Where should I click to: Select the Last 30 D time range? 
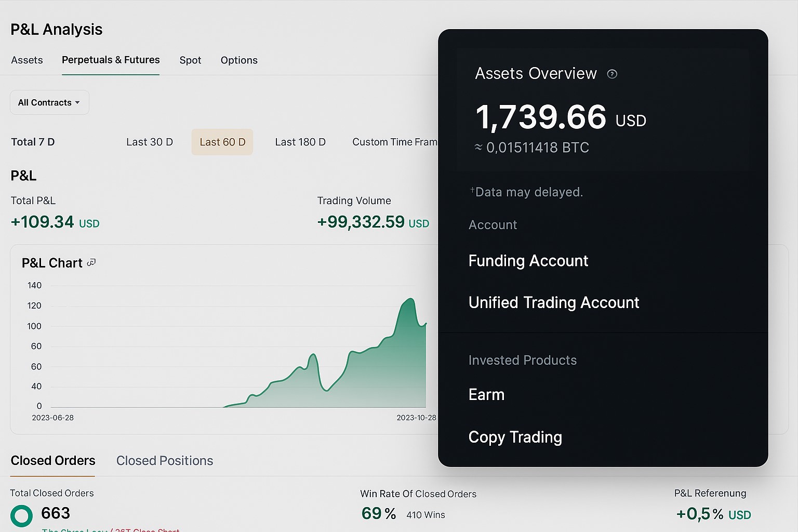click(x=150, y=142)
